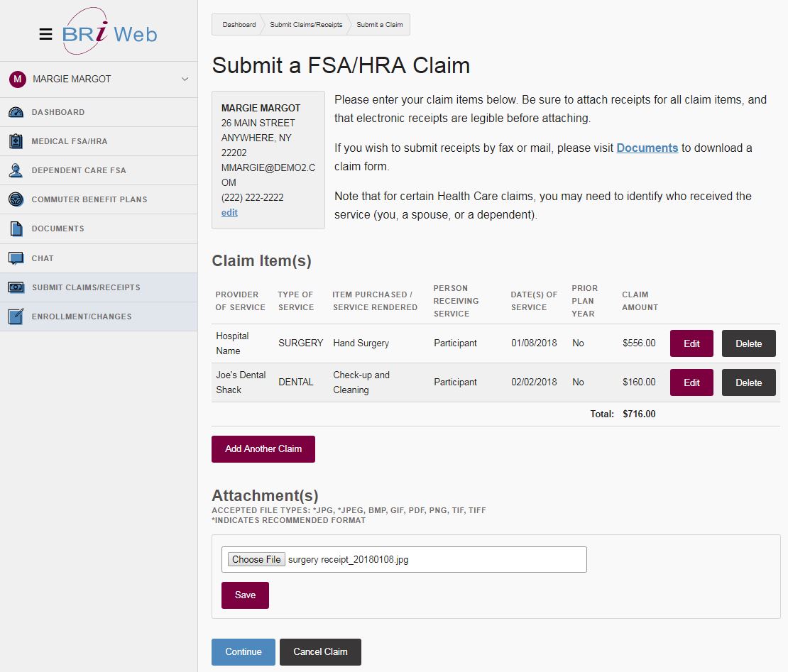Expand the hamburger navigation menu
Screen dimensions: 788x672
tap(45, 33)
